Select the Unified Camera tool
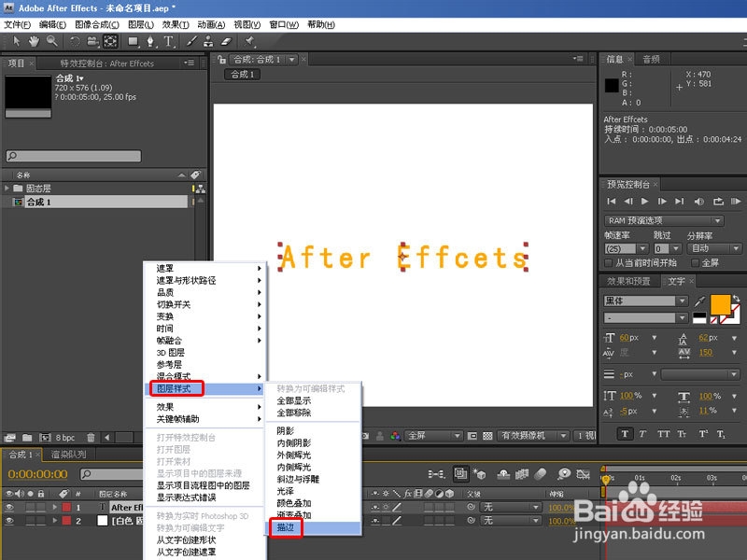747x560 pixels. 92,42
